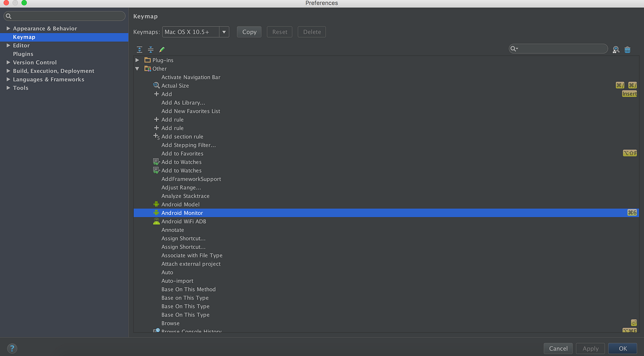
Task: Open help via the question mark icon
Action: click(12, 348)
